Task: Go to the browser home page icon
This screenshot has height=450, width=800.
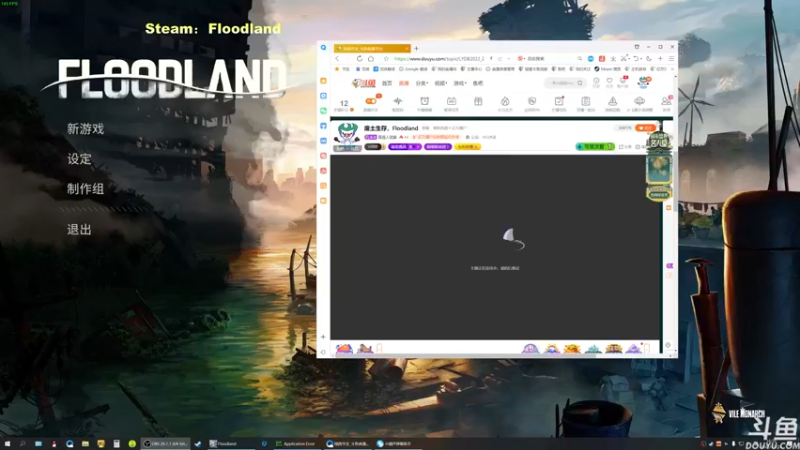Action: [371, 59]
